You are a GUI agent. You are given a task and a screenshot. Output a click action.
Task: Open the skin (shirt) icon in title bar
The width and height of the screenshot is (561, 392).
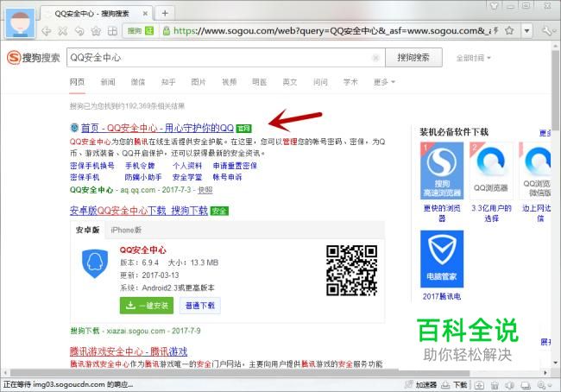coord(494,5)
